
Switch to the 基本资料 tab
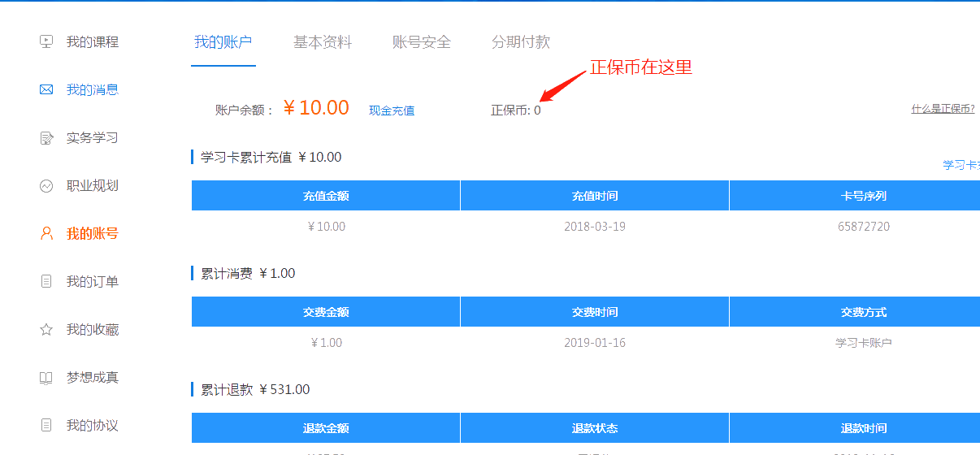(x=323, y=42)
